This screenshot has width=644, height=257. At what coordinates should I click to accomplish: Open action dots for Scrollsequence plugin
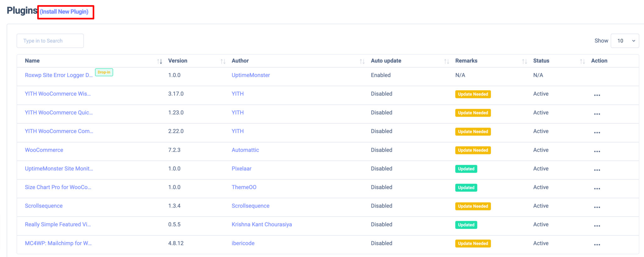[x=597, y=207]
